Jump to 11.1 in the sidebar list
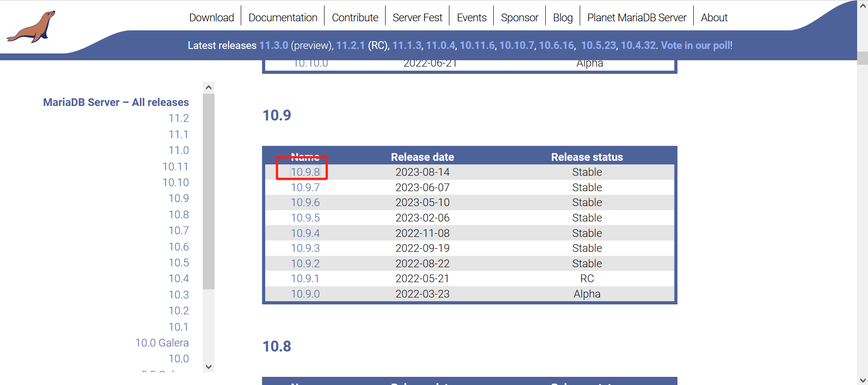 click(x=179, y=135)
